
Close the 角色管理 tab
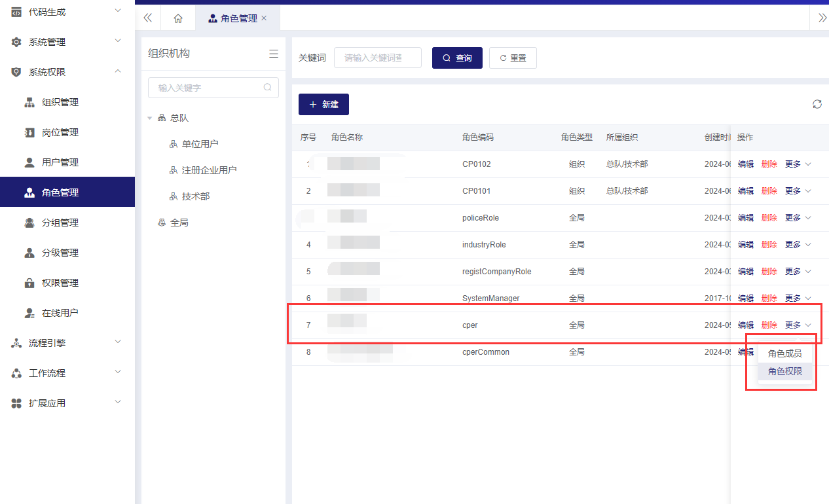pos(264,18)
